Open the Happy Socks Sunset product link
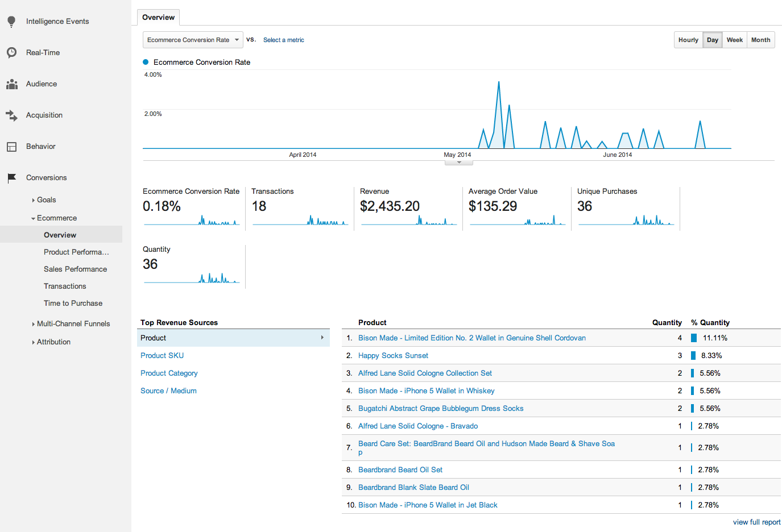 click(393, 355)
